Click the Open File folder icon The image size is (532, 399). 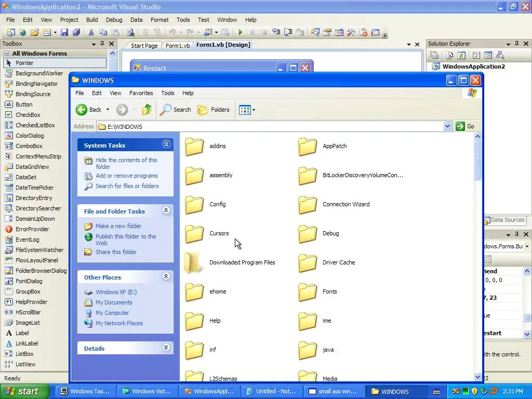[x=35, y=32]
